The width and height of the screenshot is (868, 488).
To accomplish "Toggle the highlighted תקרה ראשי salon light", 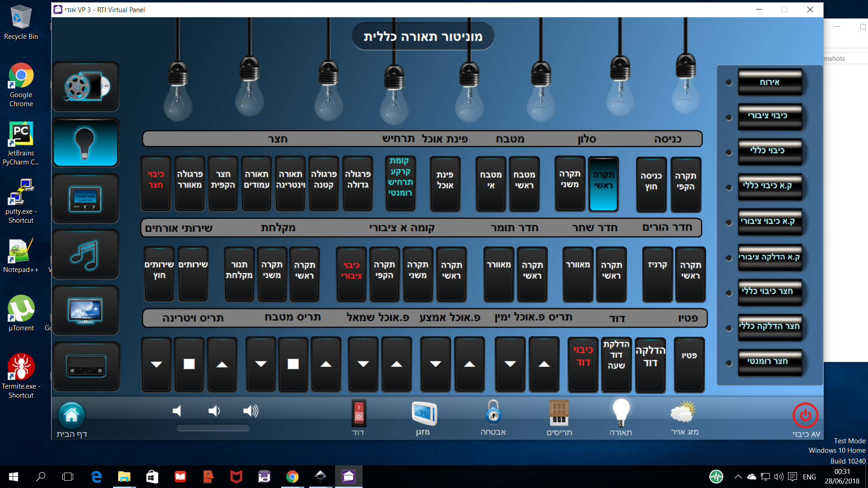I will pyautogui.click(x=603, y=184).
